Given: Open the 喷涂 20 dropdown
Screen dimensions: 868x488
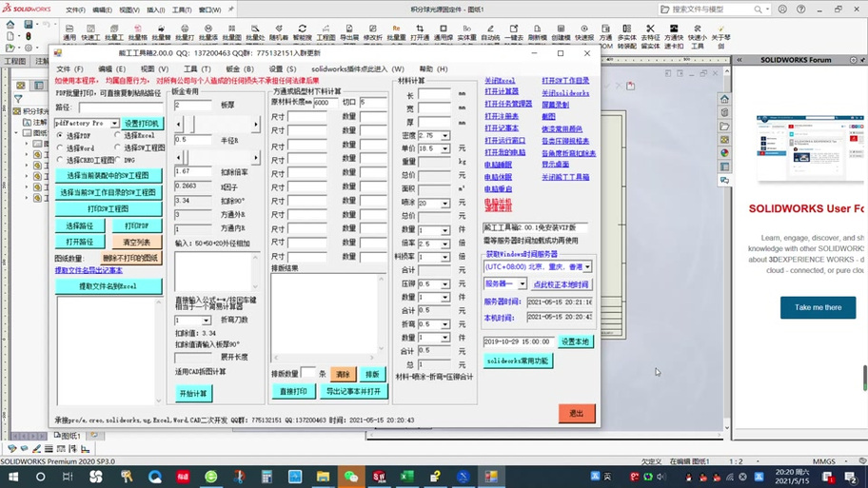Looking at the screenshot, I should coord(445,204).
